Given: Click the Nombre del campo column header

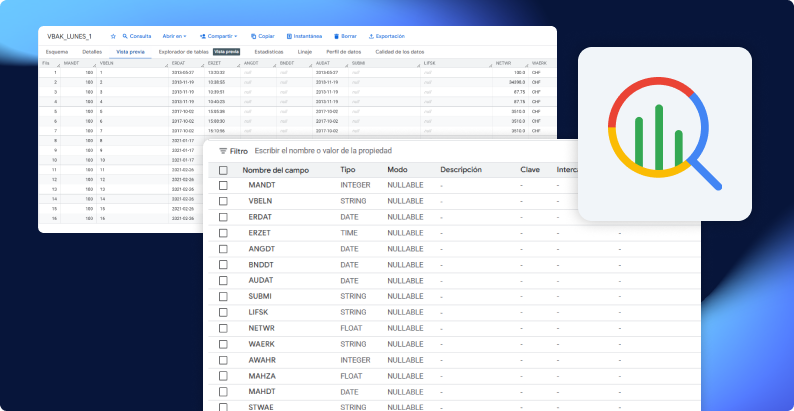Looking at the screenshot, I should [x=275, y=170].
